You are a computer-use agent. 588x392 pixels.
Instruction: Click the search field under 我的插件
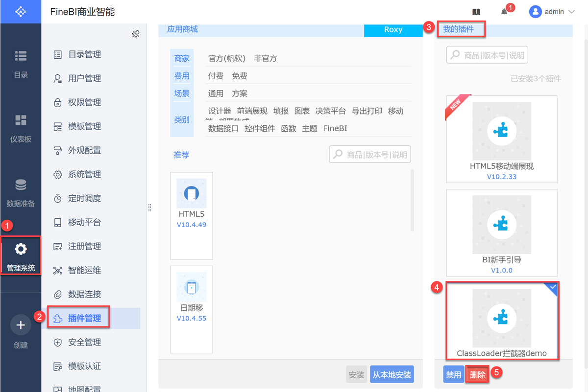click(x=487, y=55)
